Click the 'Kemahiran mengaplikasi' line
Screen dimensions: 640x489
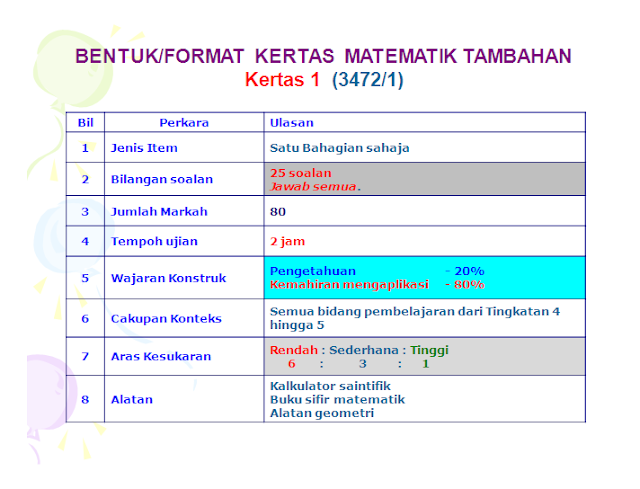349,285
